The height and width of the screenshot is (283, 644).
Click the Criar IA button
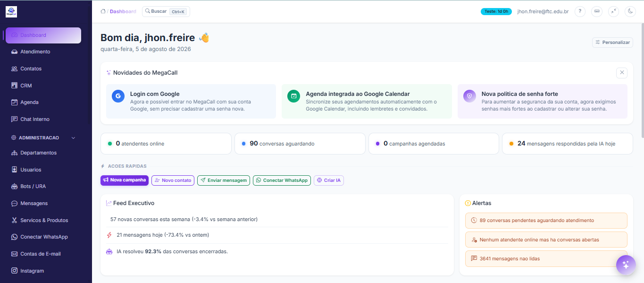[x=329, y=180]
